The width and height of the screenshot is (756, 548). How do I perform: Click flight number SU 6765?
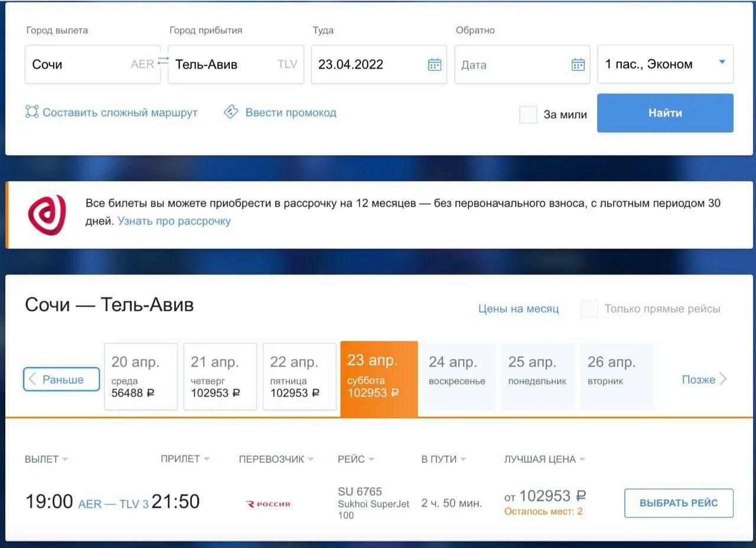(x=360, y=491)
